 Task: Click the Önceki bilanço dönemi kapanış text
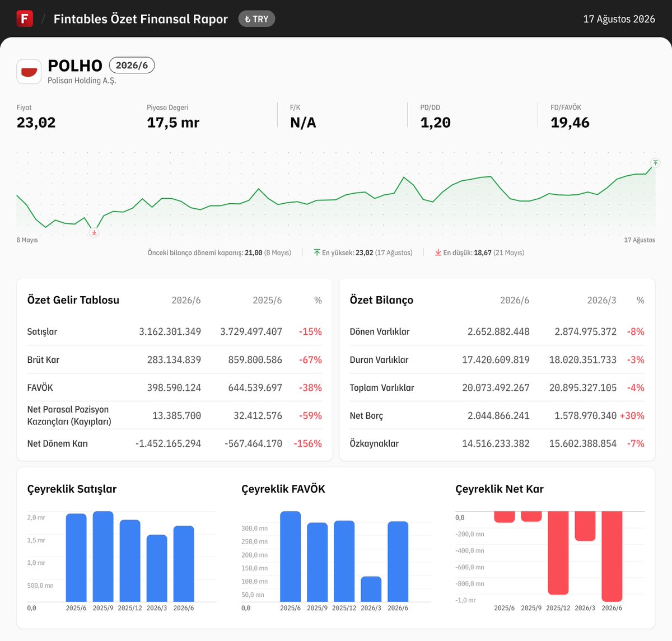click(x=219, y=252)
